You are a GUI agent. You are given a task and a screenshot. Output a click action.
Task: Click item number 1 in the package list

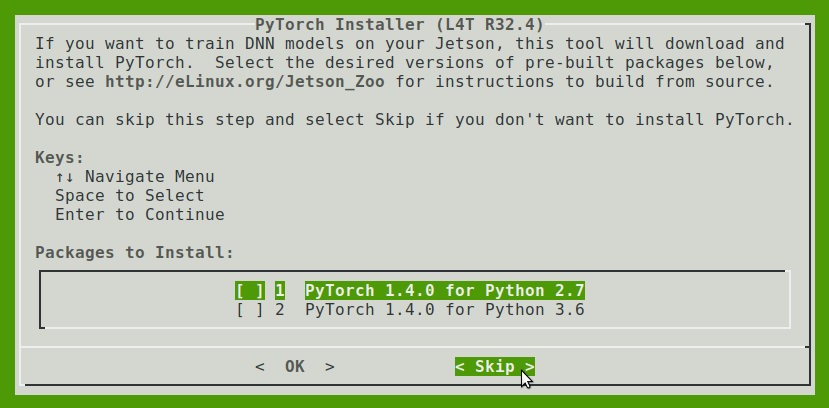280,291
